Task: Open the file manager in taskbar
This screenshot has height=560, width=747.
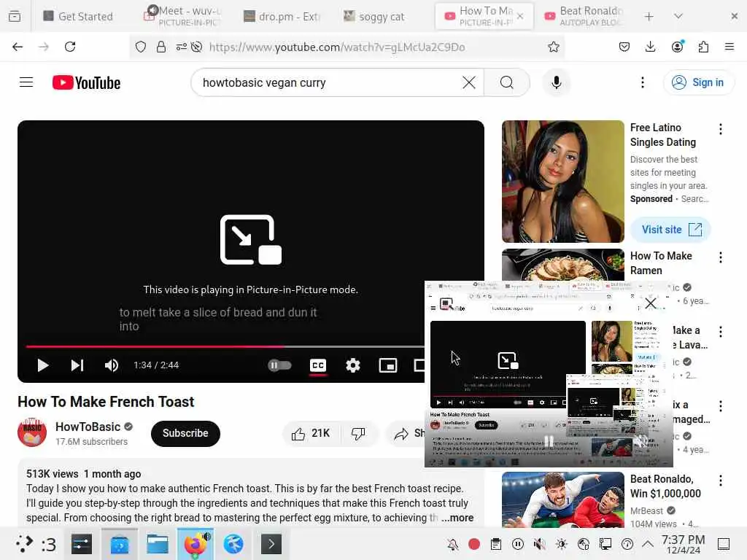Action: [158, 544]
